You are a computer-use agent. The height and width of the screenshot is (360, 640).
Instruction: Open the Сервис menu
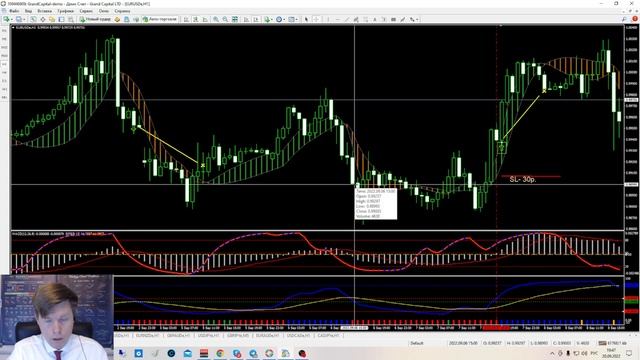(86, 11)
